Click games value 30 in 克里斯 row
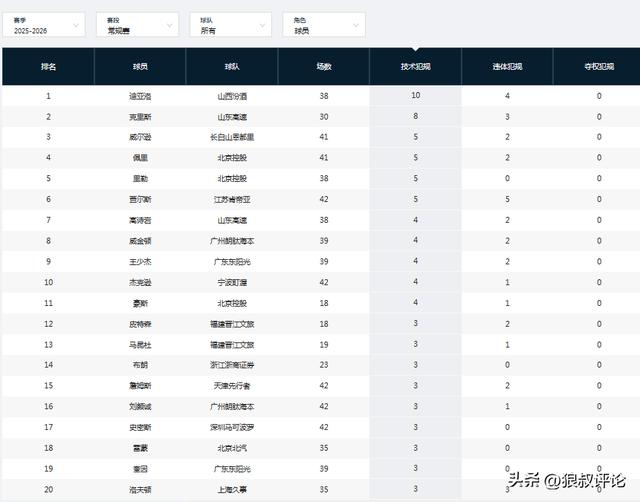Viewport: 640px width, 502px height. [x=324, y=117]
